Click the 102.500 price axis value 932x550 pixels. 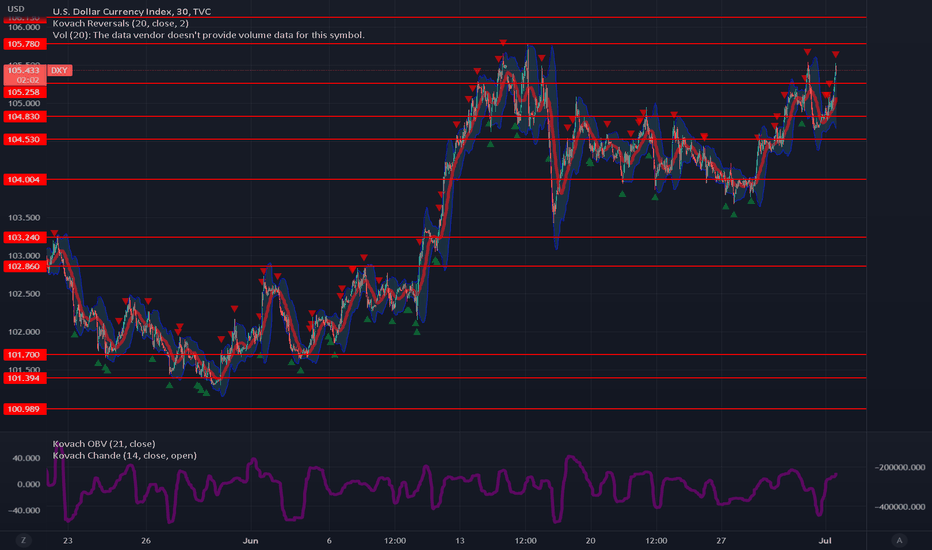pos(24,294)
